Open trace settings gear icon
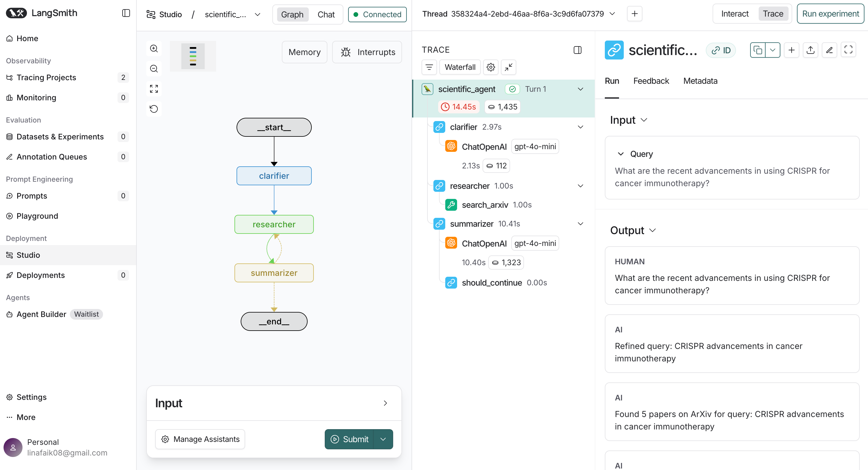 491,67
